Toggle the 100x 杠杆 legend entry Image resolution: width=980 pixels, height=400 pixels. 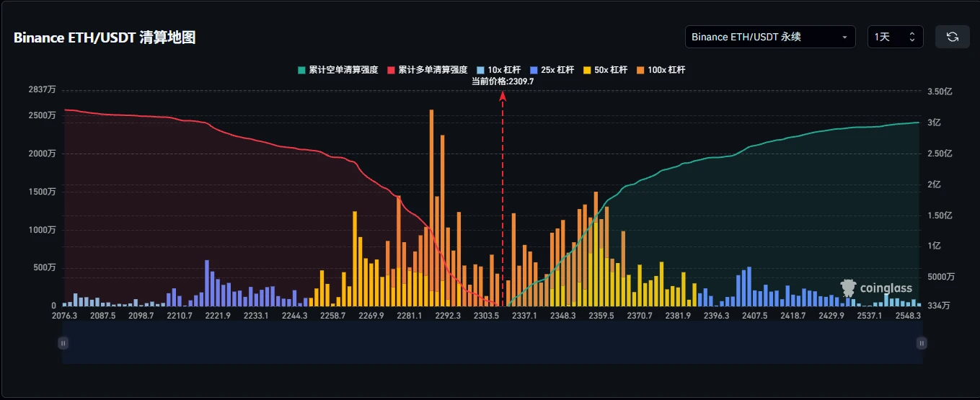tap(661, 70)
